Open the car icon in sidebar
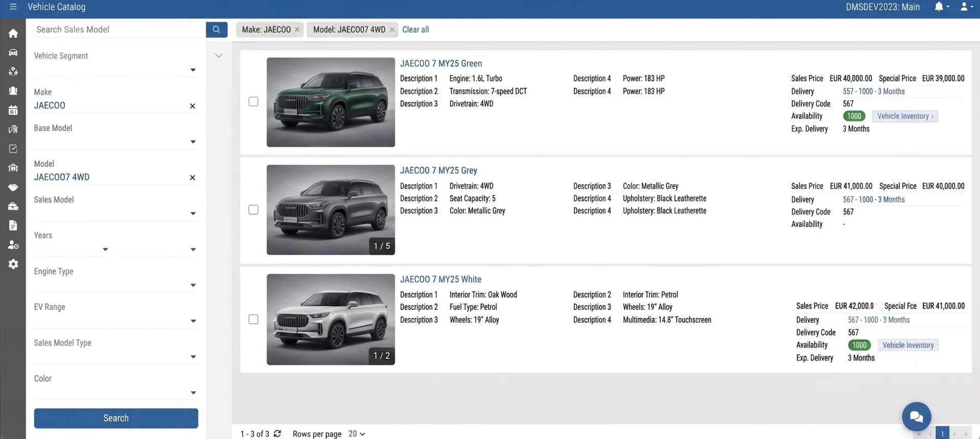The image size is (980, 439). (x=13, y=53)
